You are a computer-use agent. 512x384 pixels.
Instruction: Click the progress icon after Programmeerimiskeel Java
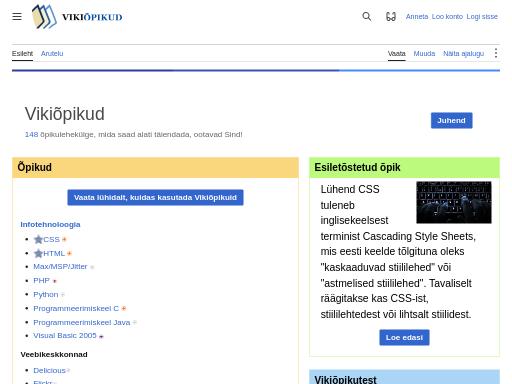click(135, 322)
